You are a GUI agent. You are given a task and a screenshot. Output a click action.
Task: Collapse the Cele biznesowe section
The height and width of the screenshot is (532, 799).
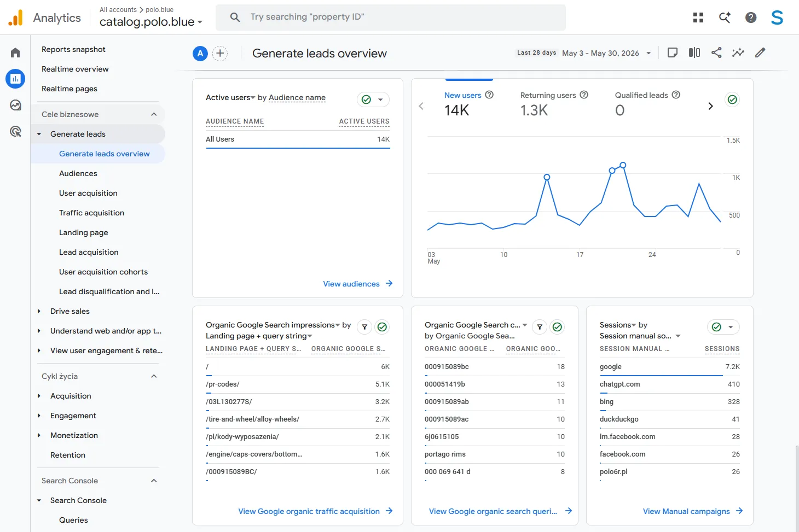coord(154,114)
